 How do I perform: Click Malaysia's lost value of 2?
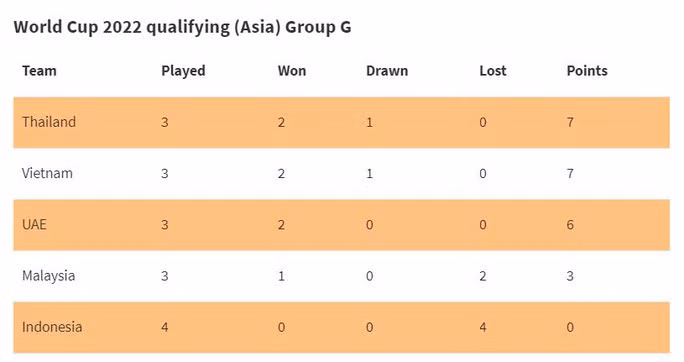pyautogui.click(x=483, y=276)
